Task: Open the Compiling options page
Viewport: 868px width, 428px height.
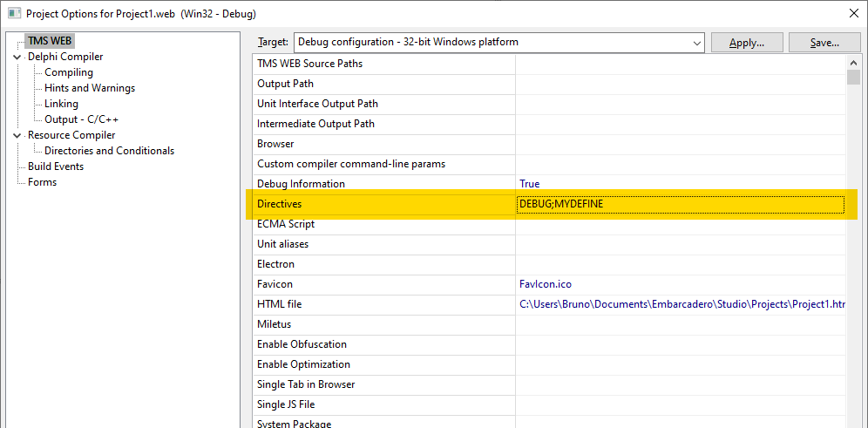Action: (69, 72)
